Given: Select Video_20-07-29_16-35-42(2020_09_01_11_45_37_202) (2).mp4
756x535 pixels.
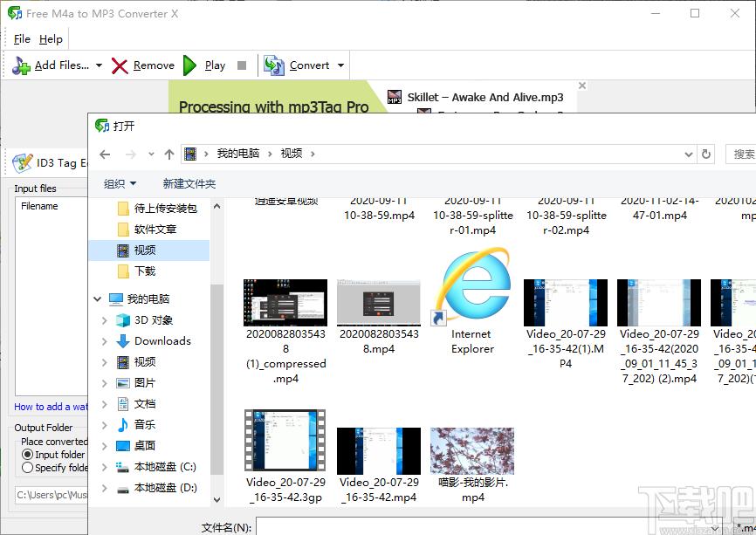Looking at the screenshot, I should click(x=659, y=333).
